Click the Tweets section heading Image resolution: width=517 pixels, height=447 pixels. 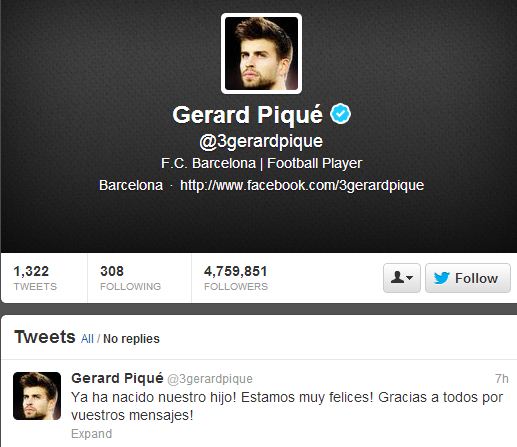pos(45,337)
